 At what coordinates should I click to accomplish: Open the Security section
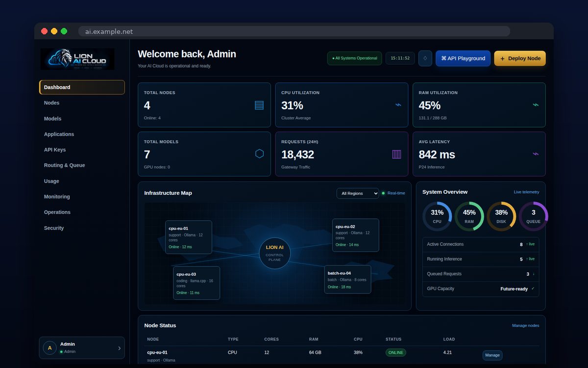[x=82, y=228]
